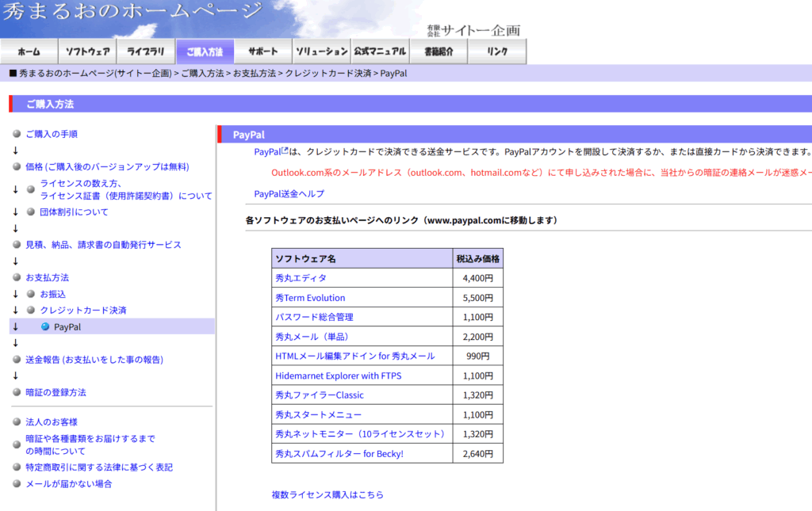Select the サポート tab

pyautogui.click(x=262, y=51)
